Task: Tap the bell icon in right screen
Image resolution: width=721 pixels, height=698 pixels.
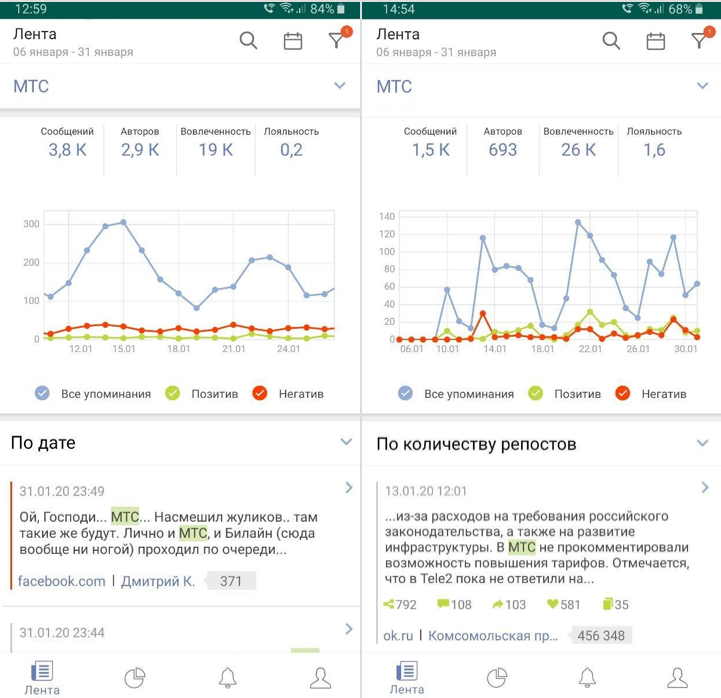Action: [587, 677]
